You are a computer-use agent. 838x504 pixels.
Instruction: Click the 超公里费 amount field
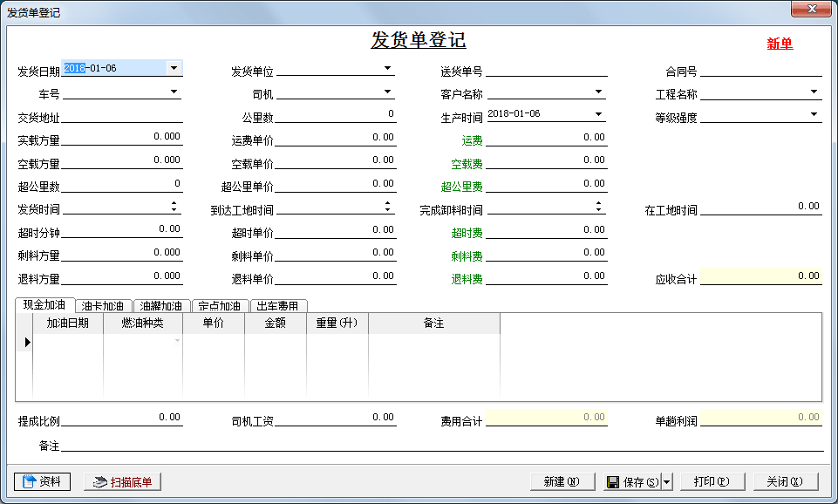547,185
